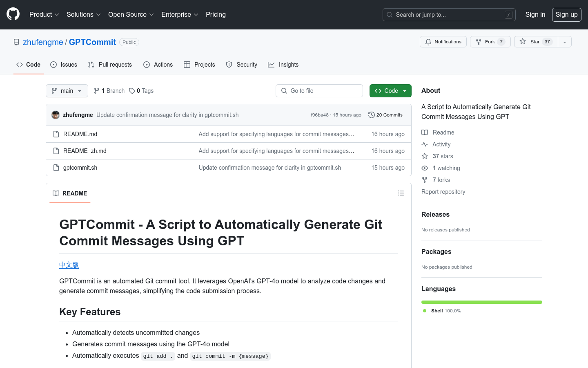Click the Notifications button
The image size is (588, 368).
[443, 42]
